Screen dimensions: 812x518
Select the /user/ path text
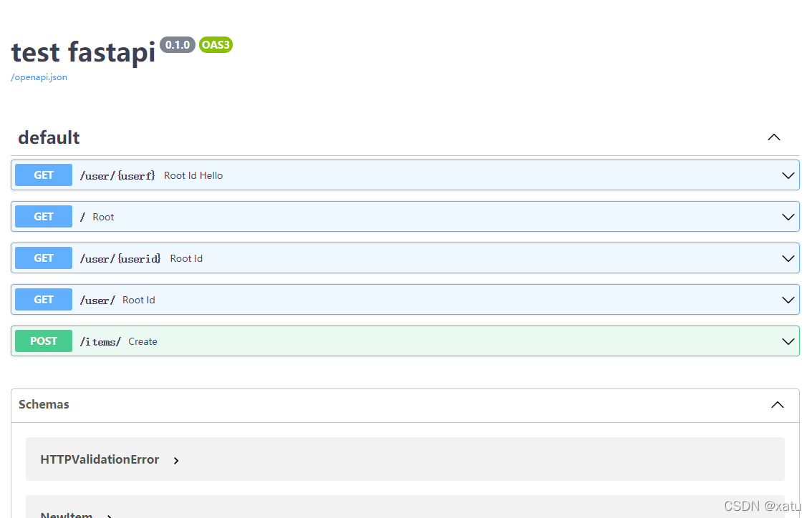[97, 300]
